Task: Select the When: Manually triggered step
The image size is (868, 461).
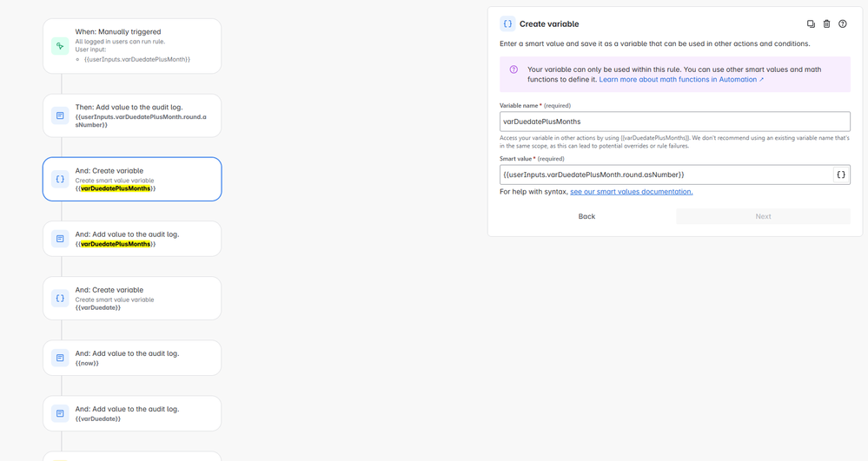Action: (x=132, y=46)
